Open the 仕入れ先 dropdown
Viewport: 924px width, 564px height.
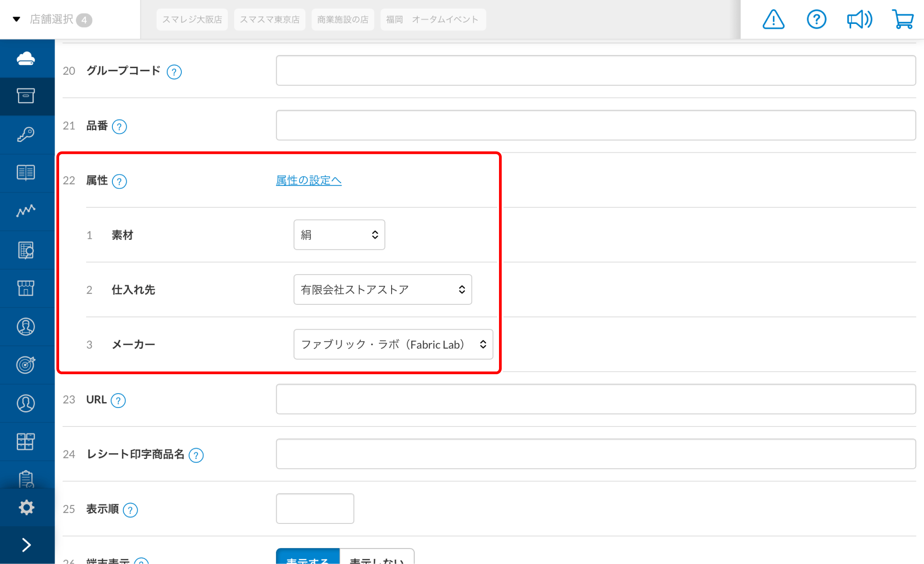coord(383,289)
